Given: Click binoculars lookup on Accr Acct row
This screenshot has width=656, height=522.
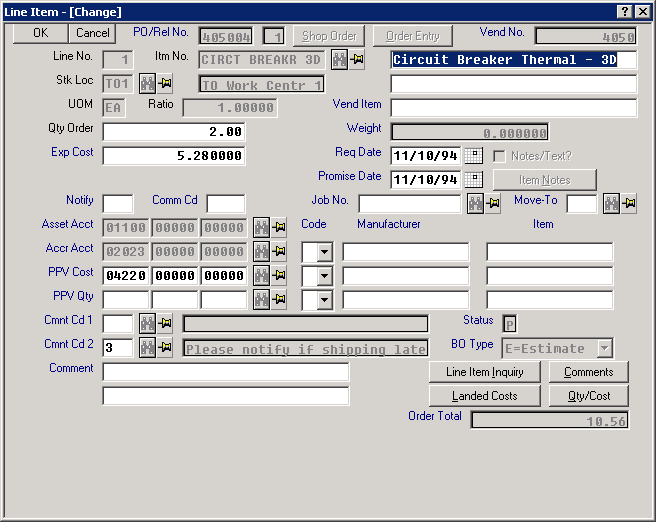Looking at the screenshot, I should (261, 251).
